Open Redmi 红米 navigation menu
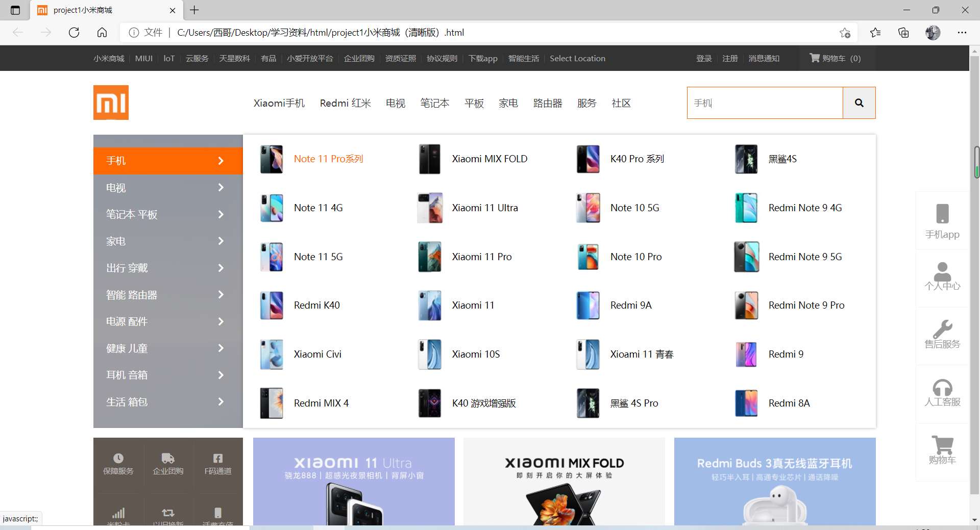This screenshot has height=530, width=980. [346, 103]
